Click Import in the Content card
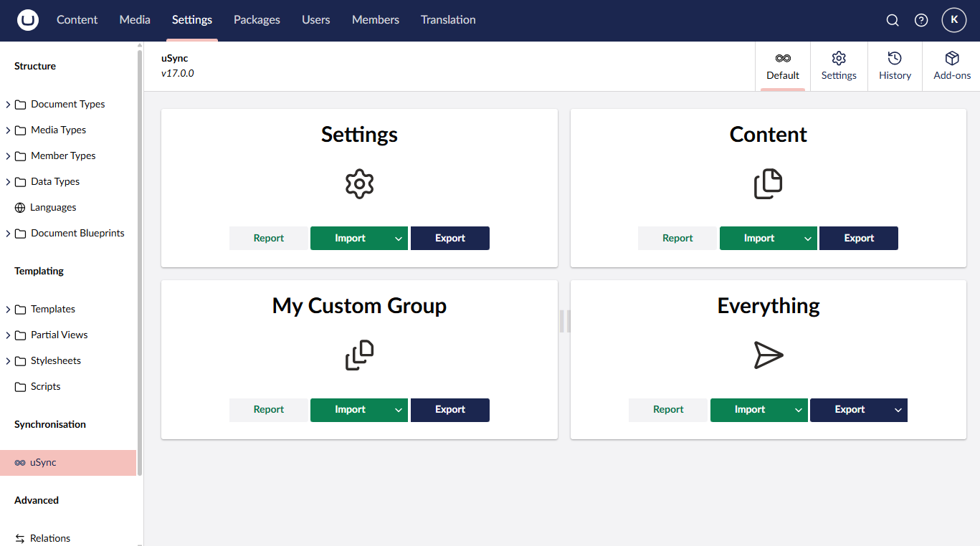This screenshot has width=980, height=546. 759,239
